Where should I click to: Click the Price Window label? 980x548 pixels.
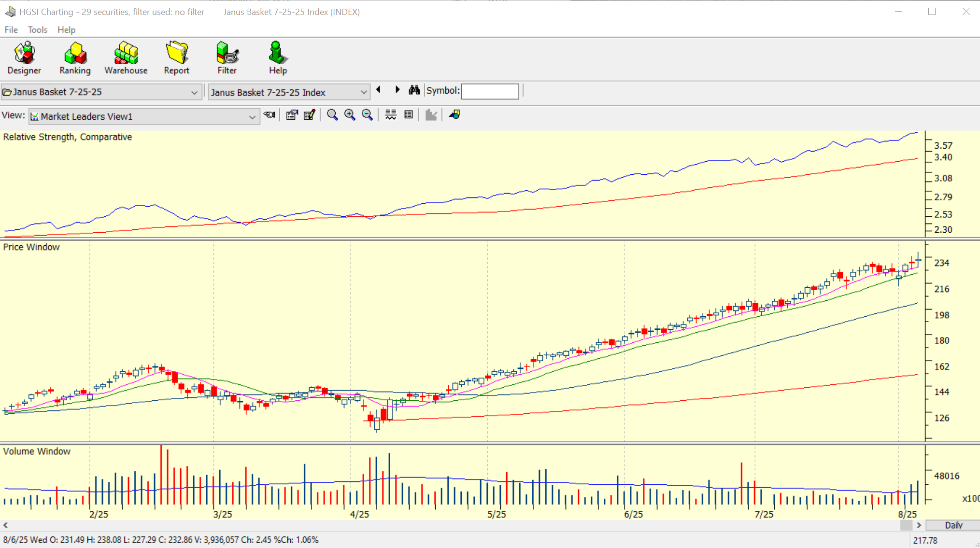(31, 247)
